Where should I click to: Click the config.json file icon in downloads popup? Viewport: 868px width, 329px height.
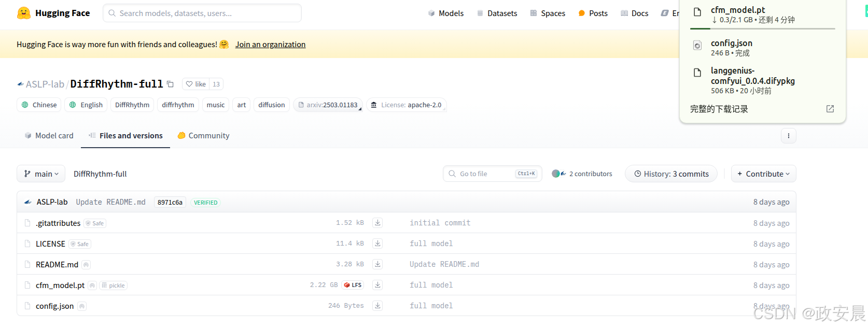coord(698,46)
